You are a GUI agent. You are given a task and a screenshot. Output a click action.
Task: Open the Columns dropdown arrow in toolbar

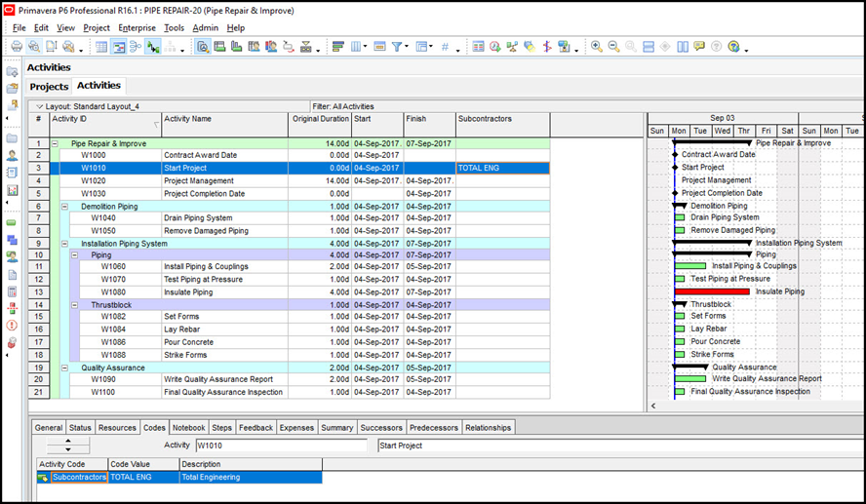(364, 47)
